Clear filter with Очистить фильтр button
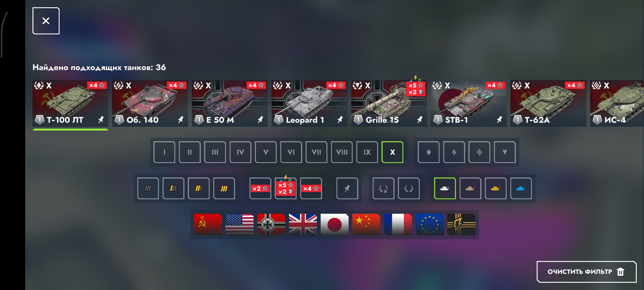 click(x=586, y=272)
